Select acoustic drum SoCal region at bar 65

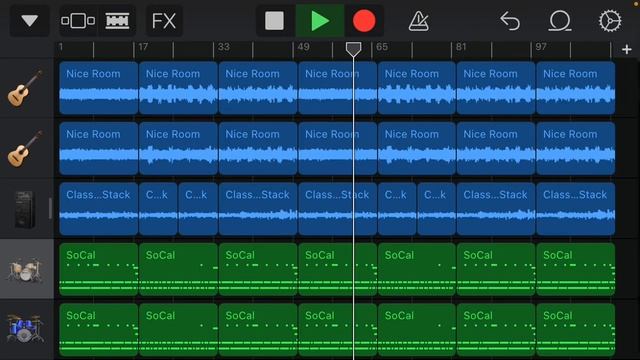416,269
